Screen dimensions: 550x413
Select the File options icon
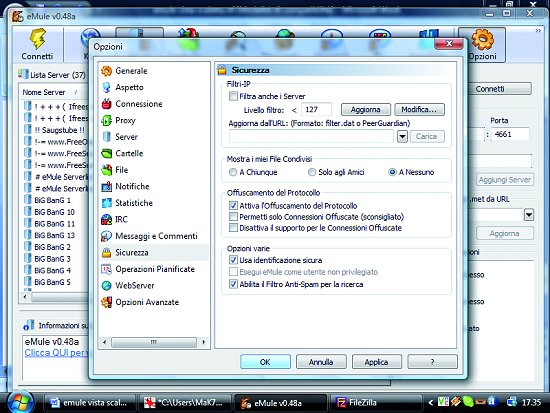pos(106,170)
